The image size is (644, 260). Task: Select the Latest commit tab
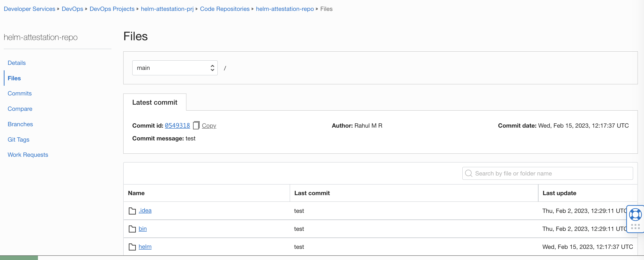coord(155,102)
